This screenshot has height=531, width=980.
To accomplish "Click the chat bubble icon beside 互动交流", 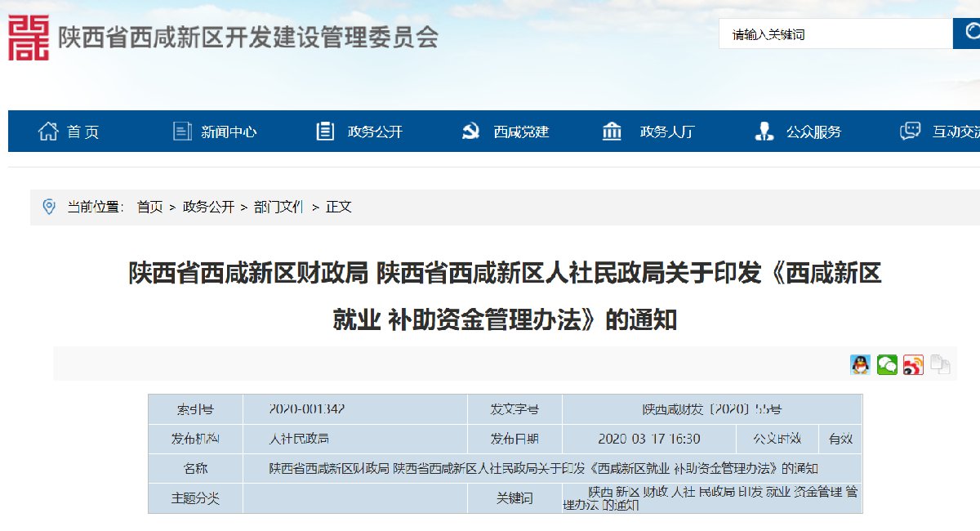I will click(910, 132).
